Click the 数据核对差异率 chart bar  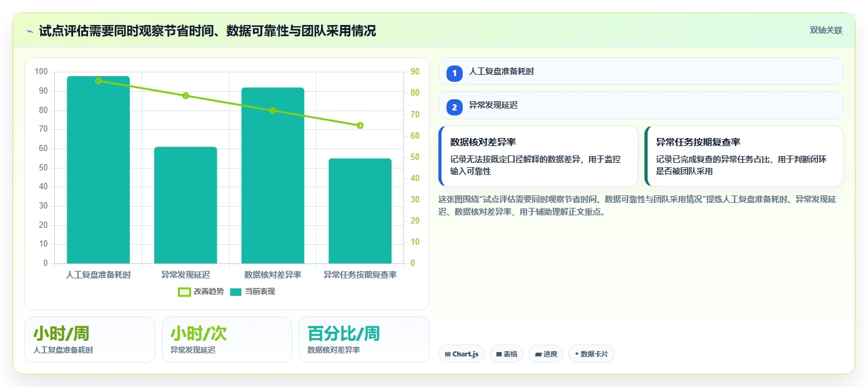[273, 175]
